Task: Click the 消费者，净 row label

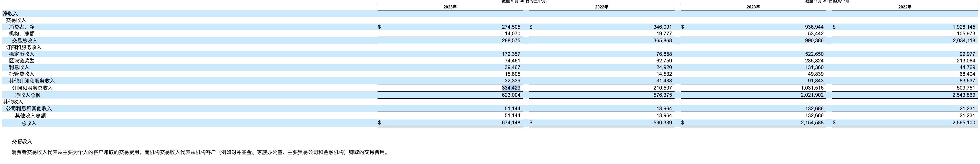Action: [22, 27]
